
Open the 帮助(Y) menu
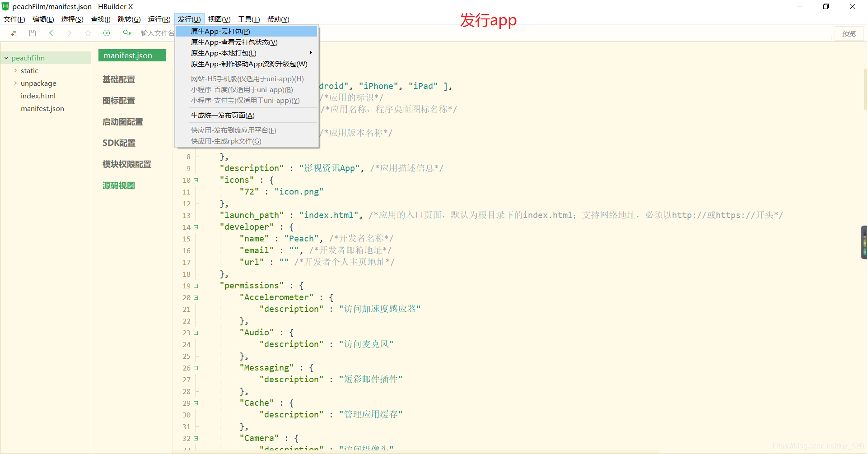coord(278,19)
